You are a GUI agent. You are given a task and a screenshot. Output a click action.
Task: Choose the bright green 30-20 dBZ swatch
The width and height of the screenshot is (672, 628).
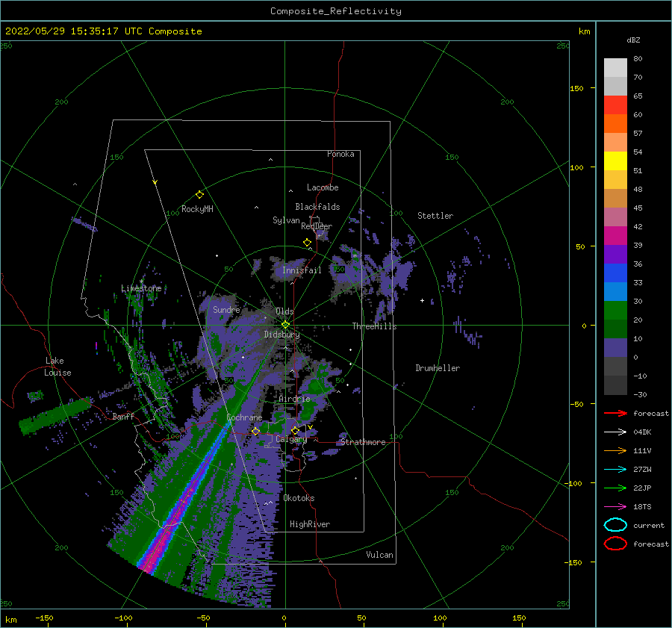615,311
